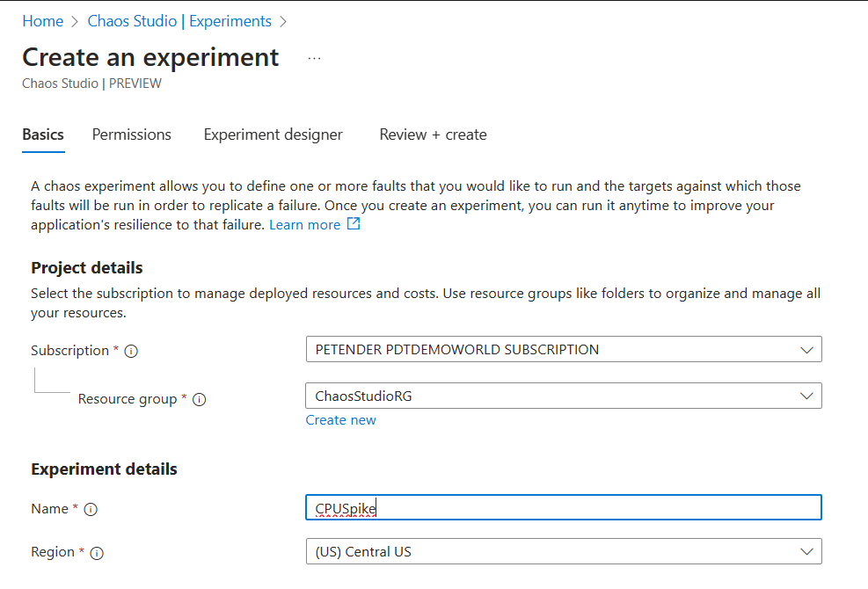Screen dimensions: 868x589
Task: Select the Review + create tab
Action: coord(433,135)
